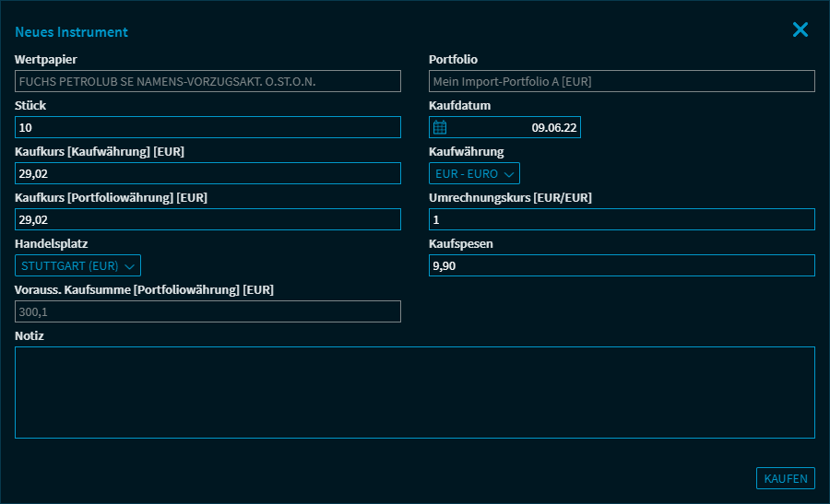The height and width of the screenshot is (504, 830).
Task: Click the Kaufspesen label text
Action: click(x=462, y=244)
